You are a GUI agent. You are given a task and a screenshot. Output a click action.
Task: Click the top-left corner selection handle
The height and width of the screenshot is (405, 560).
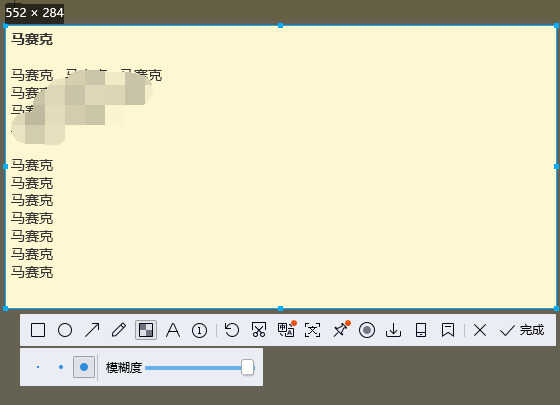(5, 26)
